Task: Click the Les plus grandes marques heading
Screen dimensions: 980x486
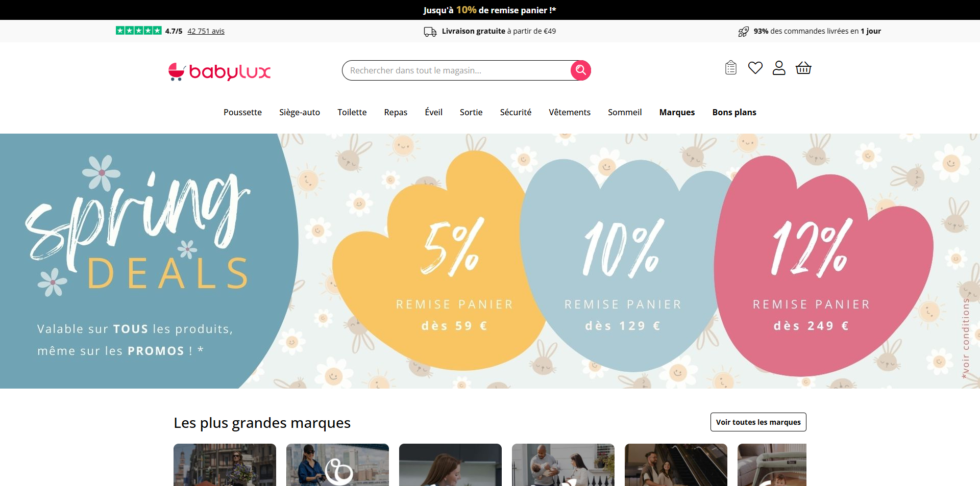Action: pos(262,423)
